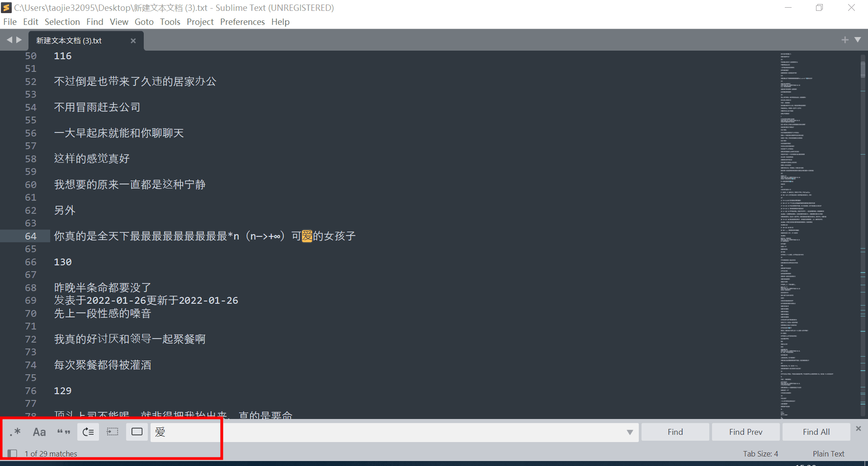Add a new tab with plus icon
Viewport: 868px width, 466px height.
845,40
